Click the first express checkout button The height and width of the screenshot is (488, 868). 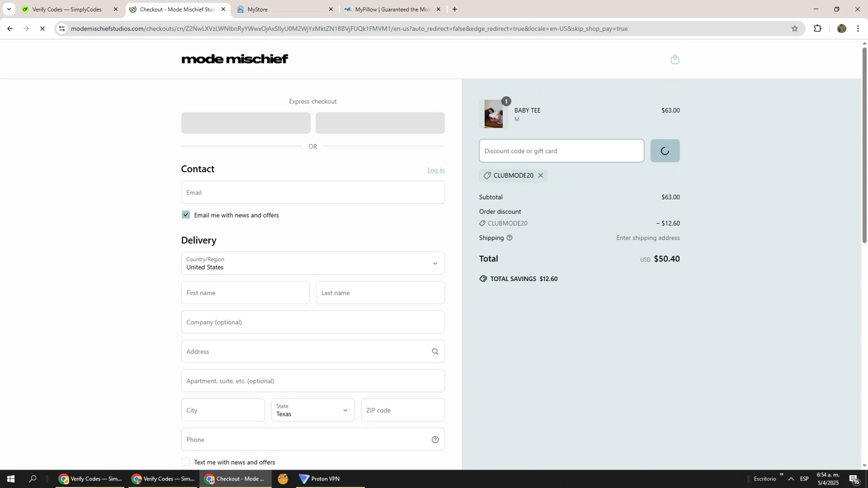click(246, 123)
